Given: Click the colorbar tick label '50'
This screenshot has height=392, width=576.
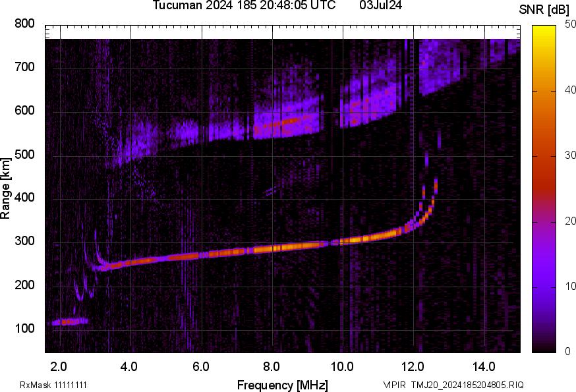Looking at the screenshot, I should tap(570, 24).
